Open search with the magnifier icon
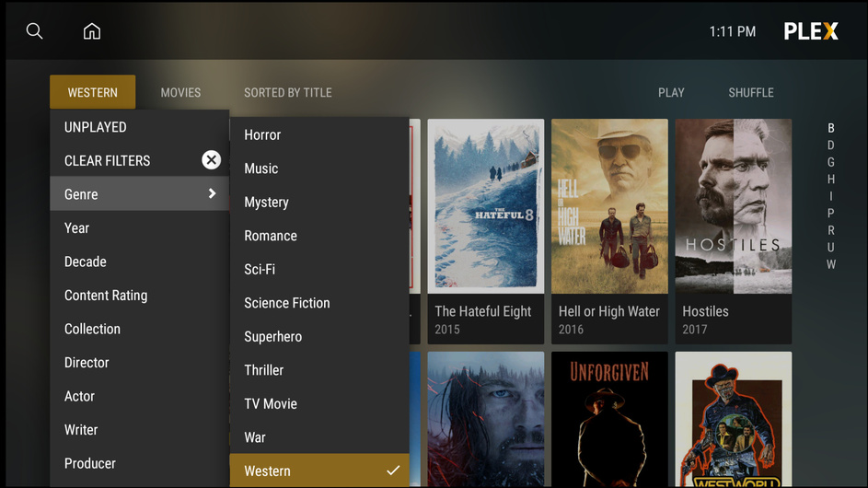 34,31
